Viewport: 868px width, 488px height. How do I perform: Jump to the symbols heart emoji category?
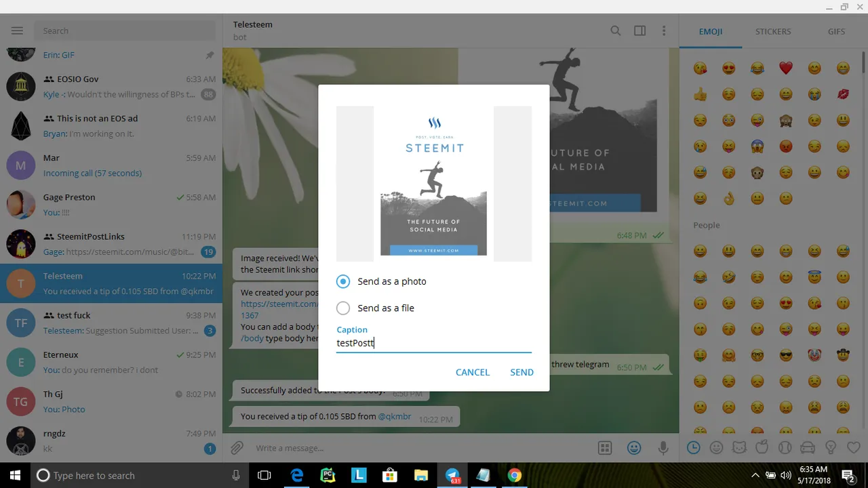pyautogui.click(x=853, y=447)
